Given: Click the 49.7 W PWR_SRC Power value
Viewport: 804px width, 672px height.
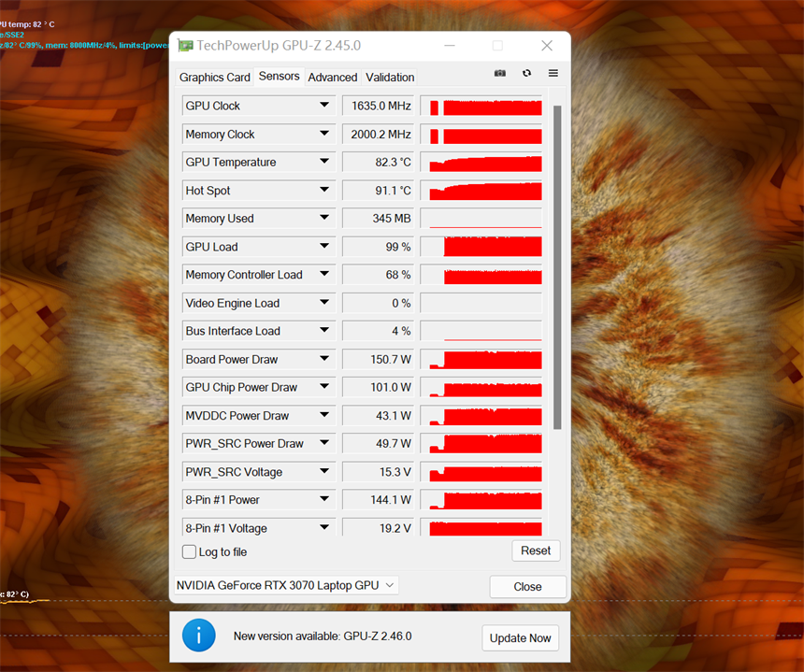Looking at the screenshot, I should pos(379,443).
